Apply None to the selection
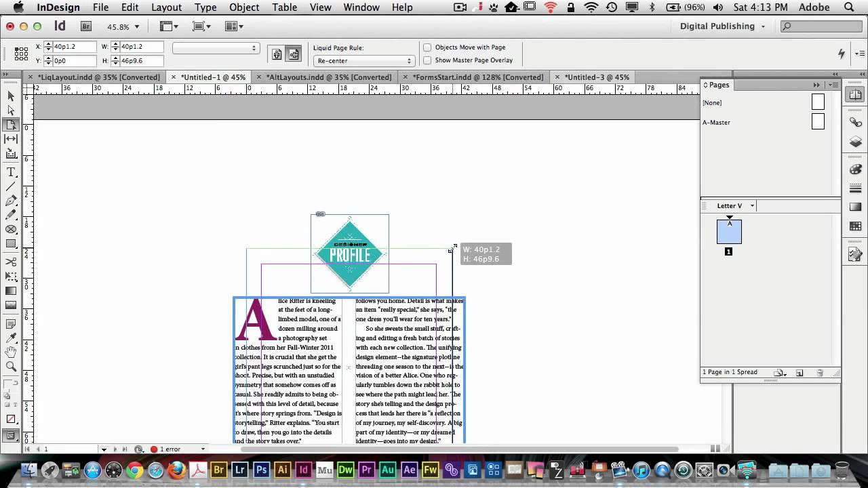This screenshot has width=868, height=488. 11,420
